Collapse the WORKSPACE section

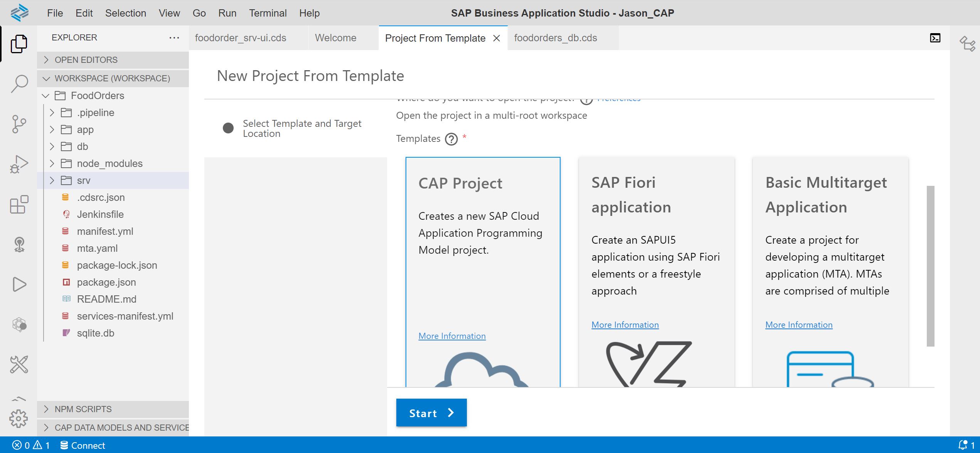[x=113, y=78]
